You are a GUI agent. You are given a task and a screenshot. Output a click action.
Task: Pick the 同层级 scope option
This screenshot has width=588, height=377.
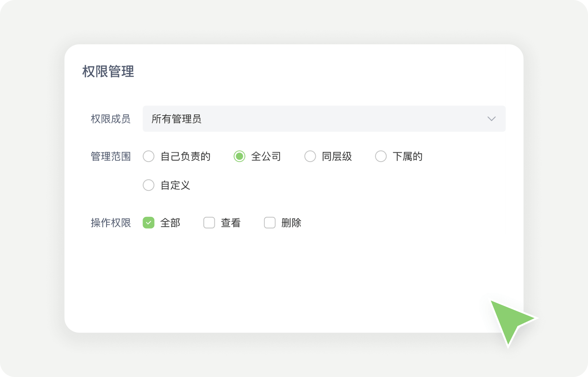coord(310,156)
